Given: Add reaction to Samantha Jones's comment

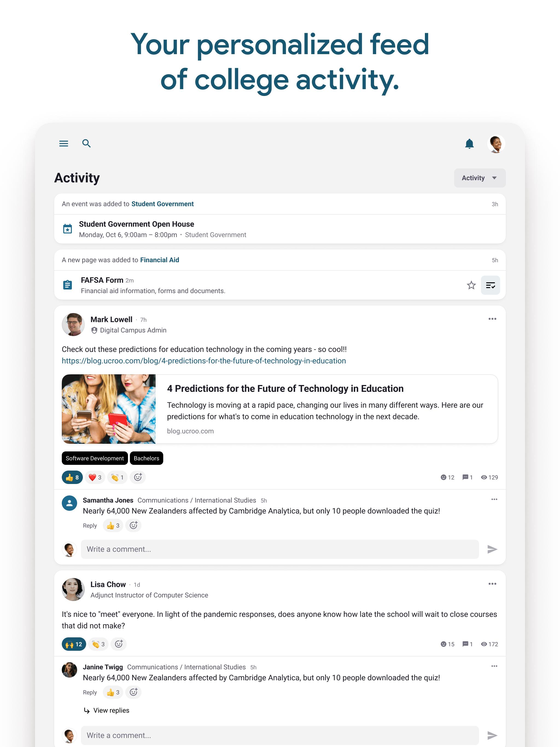Looking at the screenshot, I should pos(133,525).
